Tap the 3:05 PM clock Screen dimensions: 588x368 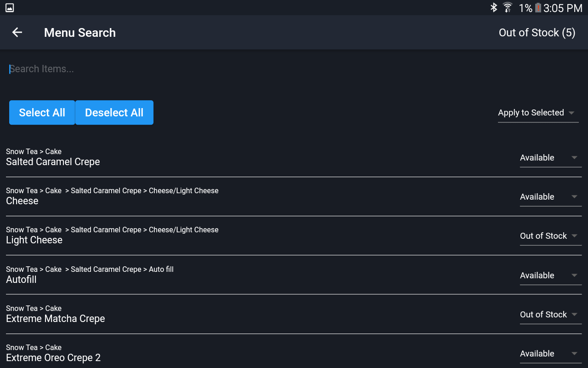pyautogui.click(x=563, y=8)
